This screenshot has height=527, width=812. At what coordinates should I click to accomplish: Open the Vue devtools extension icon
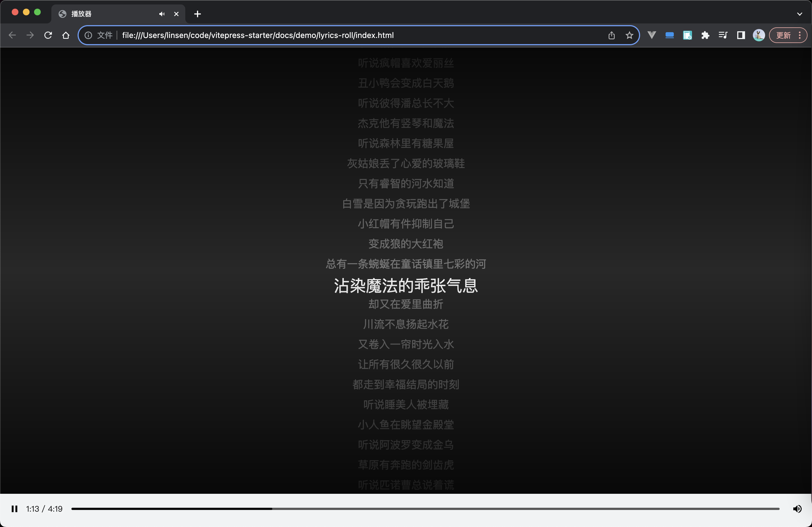point(652,35)
